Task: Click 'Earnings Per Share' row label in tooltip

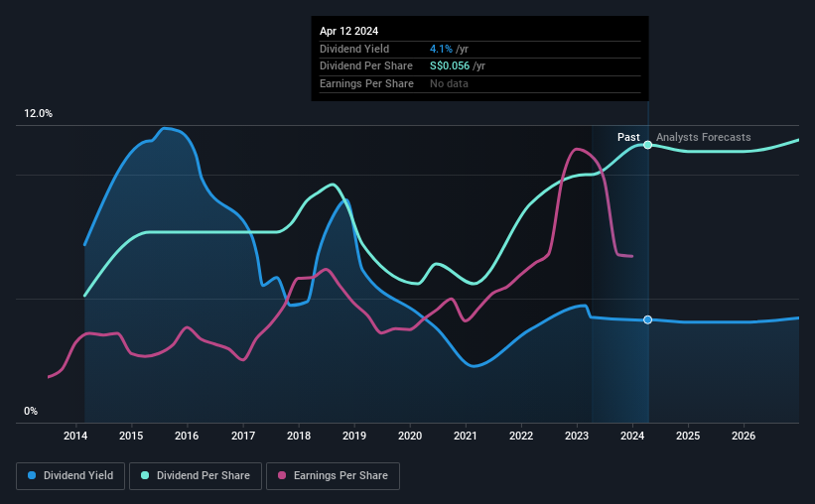Action: click(x=366, y=83)
